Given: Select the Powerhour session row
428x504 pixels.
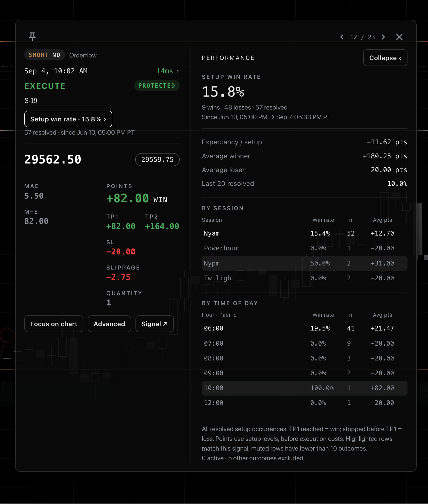Looking at the screenshot, I should pyautogui.click(x=304, y=248).
